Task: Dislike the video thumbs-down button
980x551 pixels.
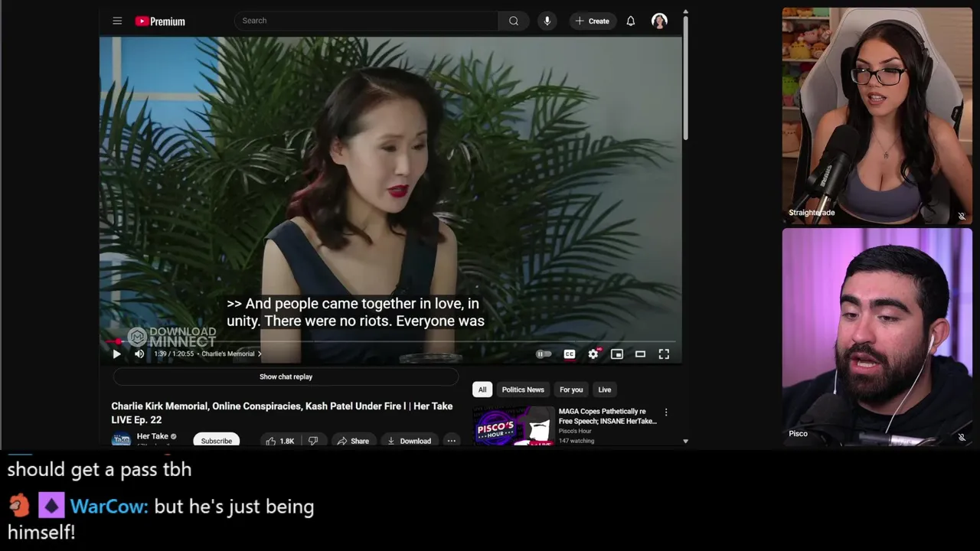Action: click(x=313, y=441)
